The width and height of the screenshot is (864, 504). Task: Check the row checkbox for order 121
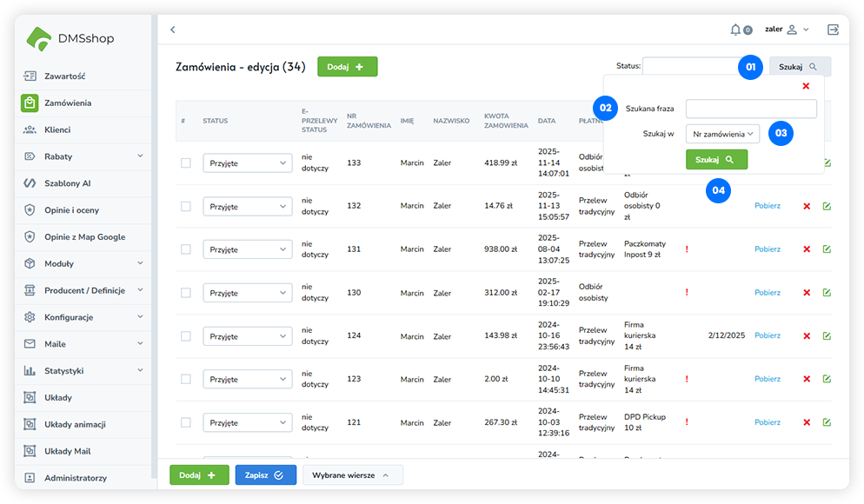[x=185, y=422]
